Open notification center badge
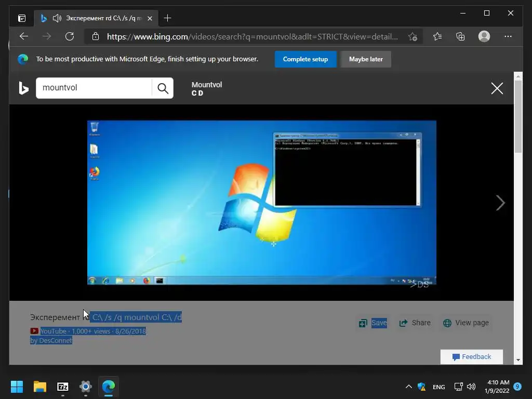 click(x=517, y=386)
